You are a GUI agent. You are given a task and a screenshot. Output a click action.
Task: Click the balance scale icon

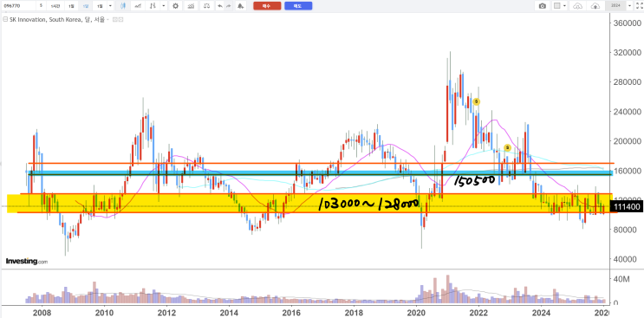206,6
